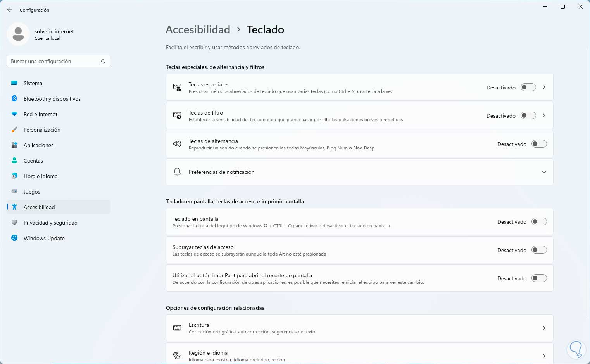
Task: Enable the Teclas especiales toggle
Action: coord(528,88)
